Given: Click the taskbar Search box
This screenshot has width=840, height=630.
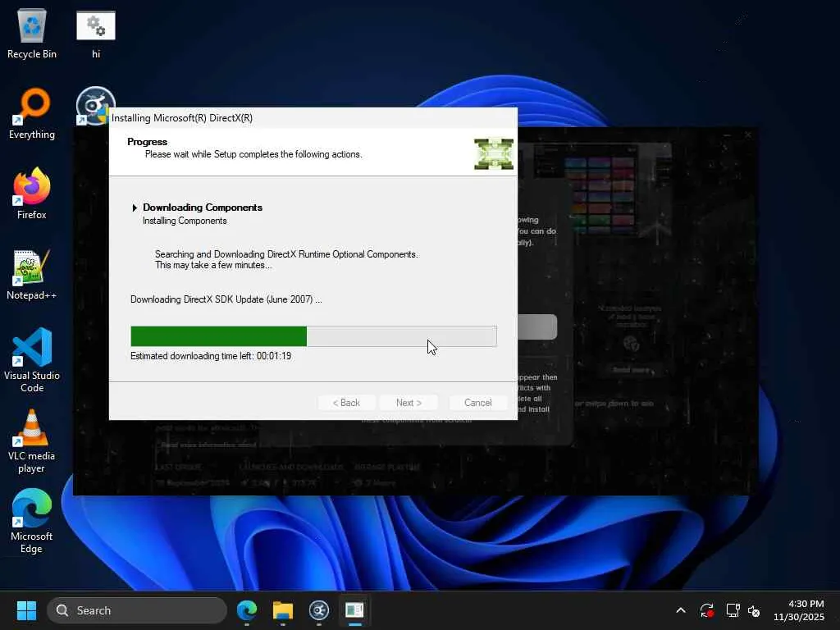Looking at the screenshot, I should point(137,610).
